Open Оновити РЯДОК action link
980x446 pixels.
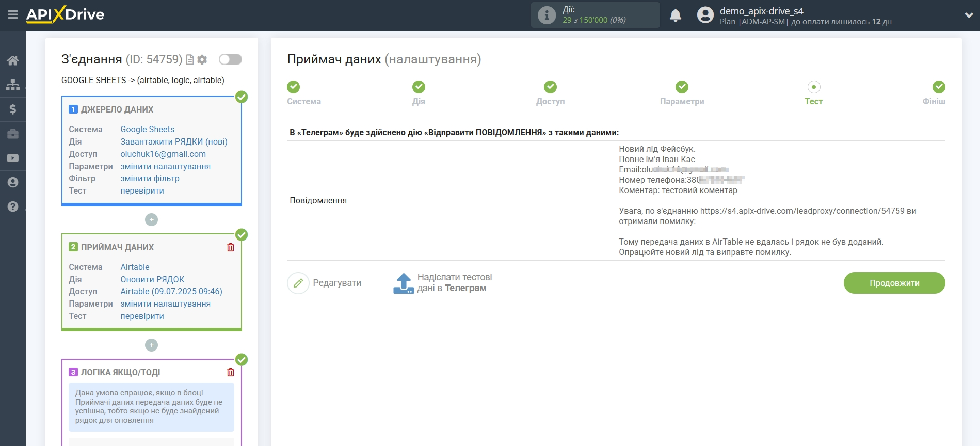152,279
